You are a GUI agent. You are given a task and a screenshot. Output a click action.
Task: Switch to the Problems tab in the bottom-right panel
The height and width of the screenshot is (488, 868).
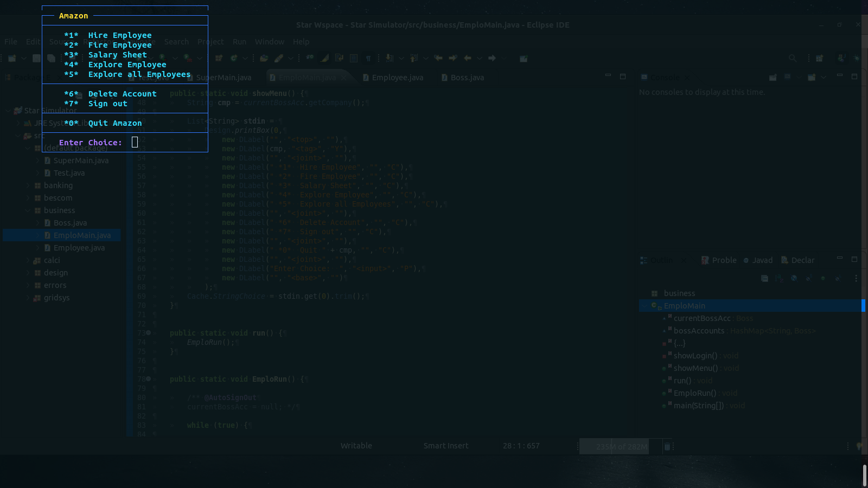[724, 260]
